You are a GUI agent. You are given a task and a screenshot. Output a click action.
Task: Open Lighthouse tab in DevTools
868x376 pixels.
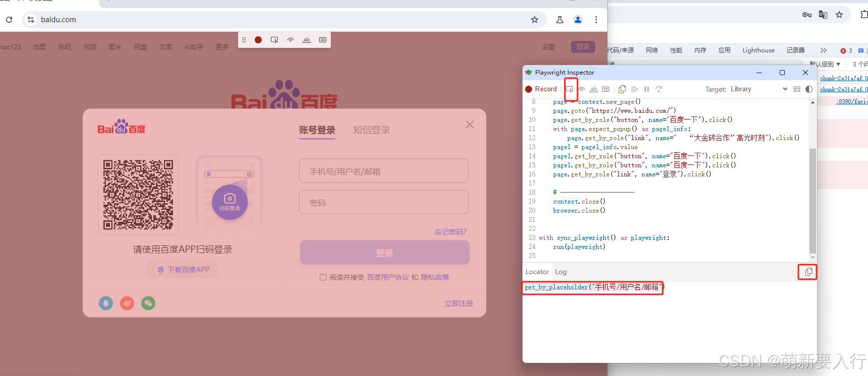pyautogui.click(x=759, y=50)
